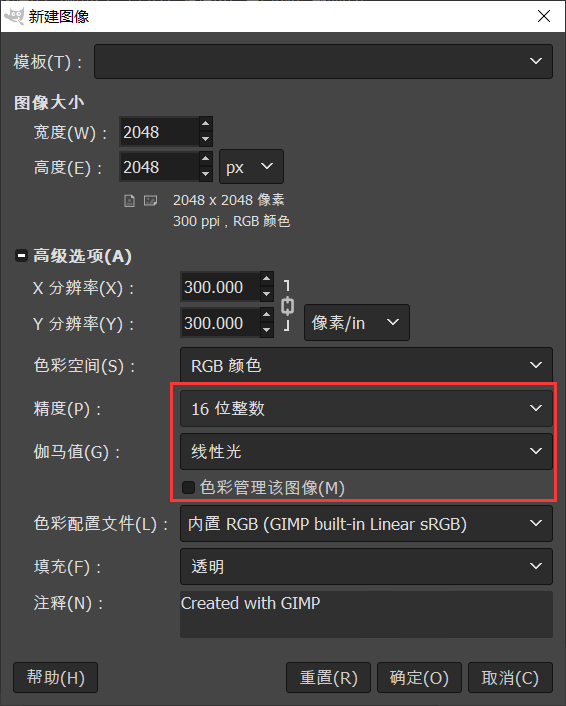This screenshot has width=566, height=706.
Task: Decrease the Y 分辨率 value
Action: (x=267, y=330)
